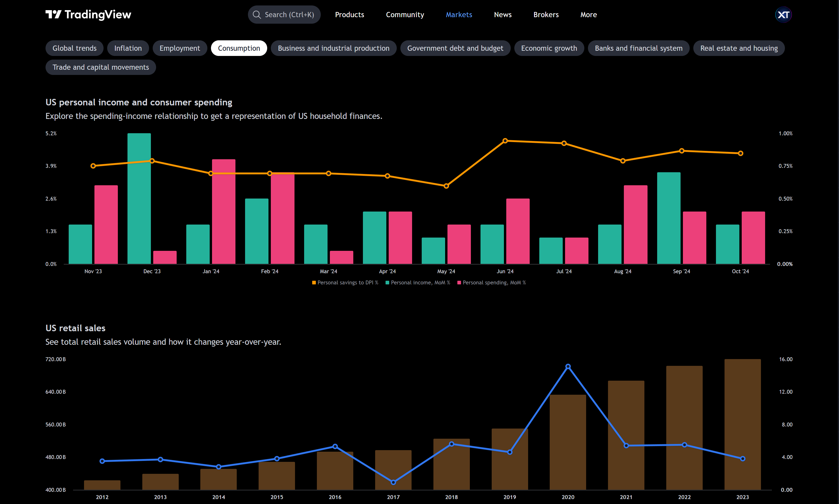Open the More menu
Screen dimensions: 839x504
coord(588,15)
